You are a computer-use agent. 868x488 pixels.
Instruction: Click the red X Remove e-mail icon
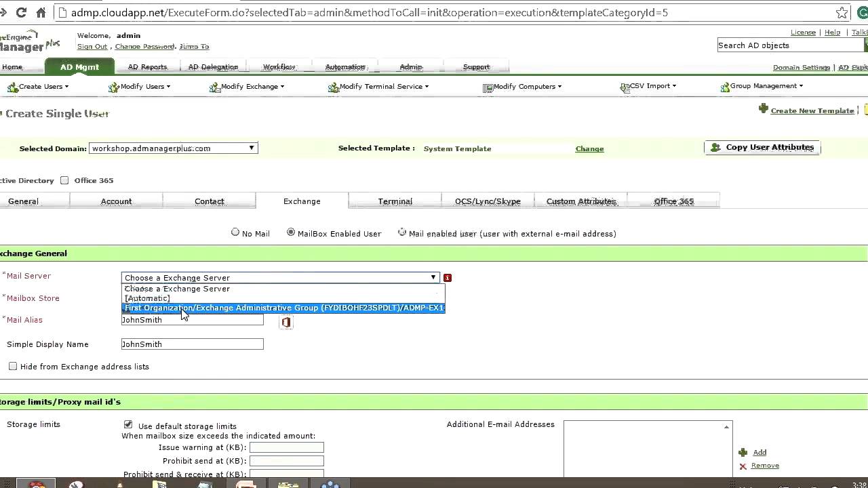click(x=743, y=466)
